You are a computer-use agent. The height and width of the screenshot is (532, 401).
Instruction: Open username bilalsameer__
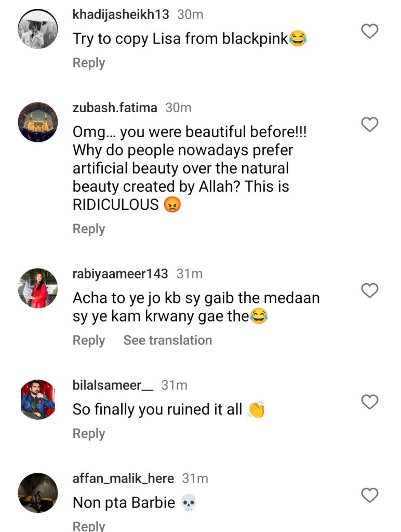coord(113,385)
